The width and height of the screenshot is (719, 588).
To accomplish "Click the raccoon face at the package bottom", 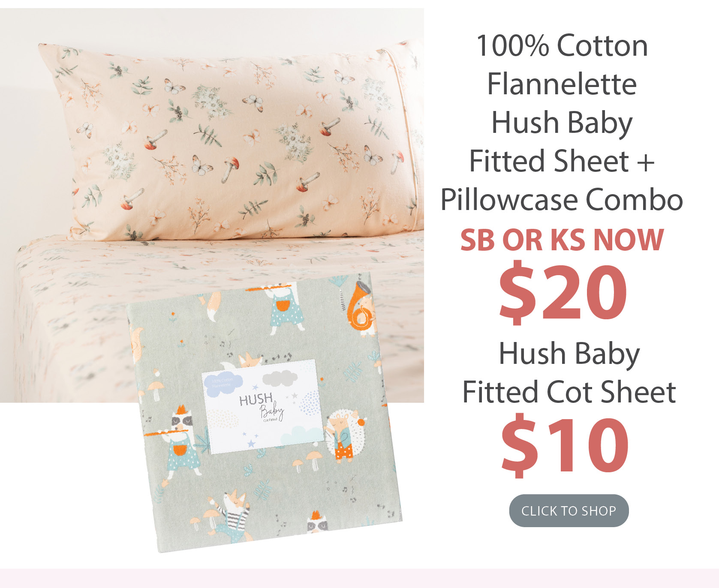I will coord(317,522).
